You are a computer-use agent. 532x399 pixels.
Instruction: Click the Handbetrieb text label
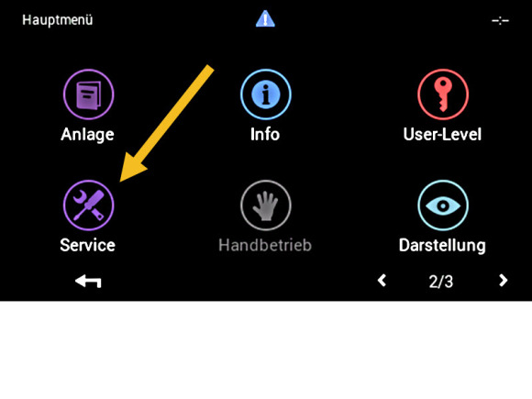coord(265,245)
